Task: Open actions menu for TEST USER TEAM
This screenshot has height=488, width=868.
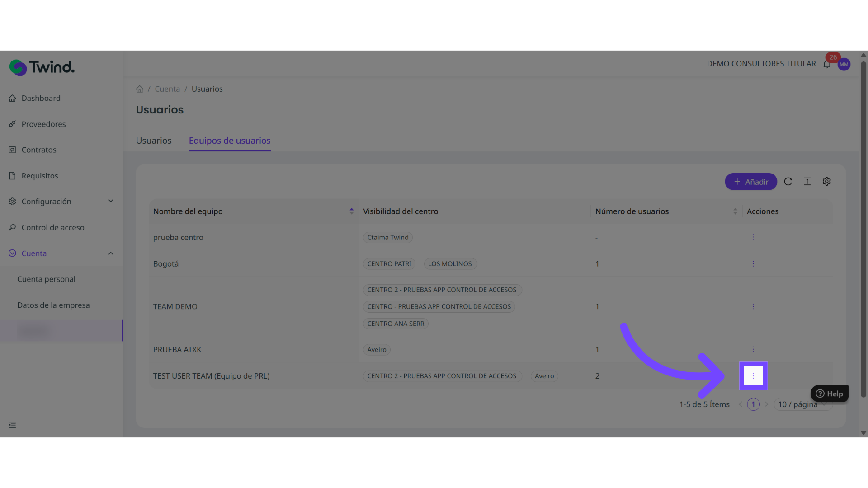Action: pos(753,376)
